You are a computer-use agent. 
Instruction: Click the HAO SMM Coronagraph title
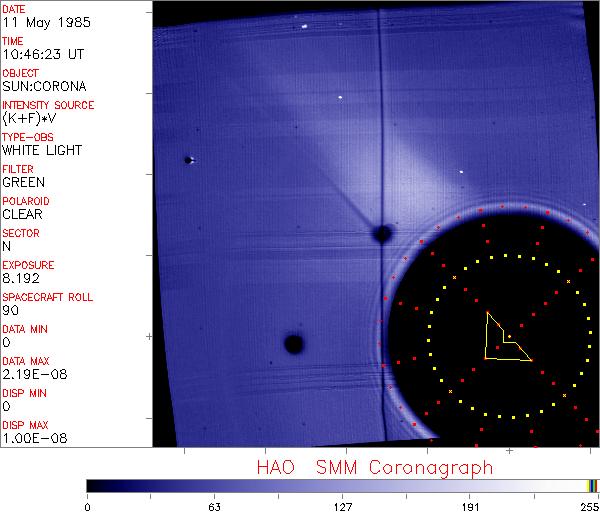click(x=374, y=467)
